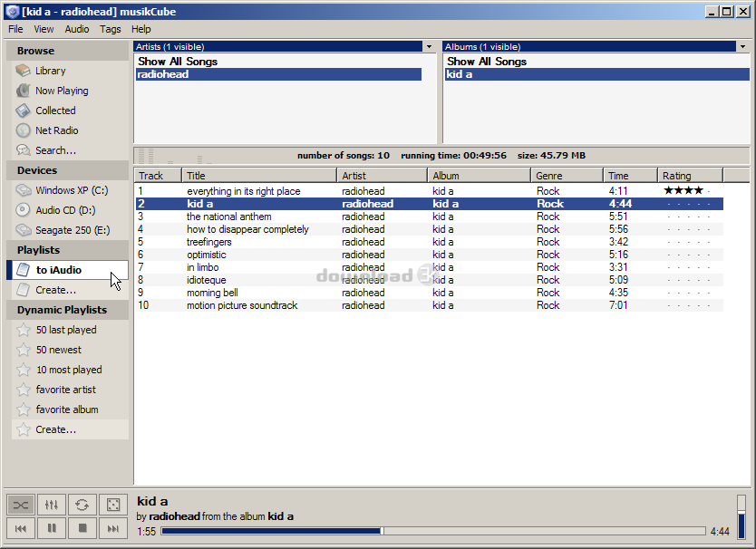This screenshot has height=549, width=756.
Task: Sort songs by the Title column header
Action: pos(259,176)
